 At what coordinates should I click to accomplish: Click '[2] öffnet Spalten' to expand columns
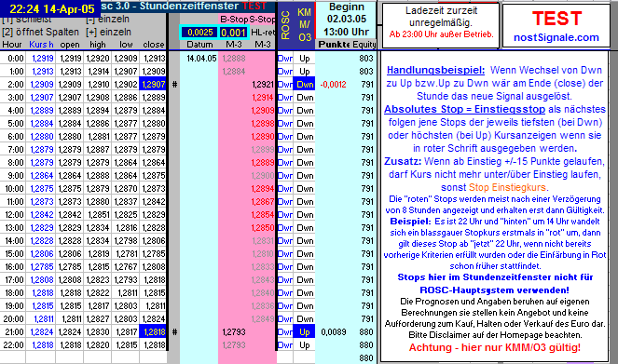click(x=40, y=32)
